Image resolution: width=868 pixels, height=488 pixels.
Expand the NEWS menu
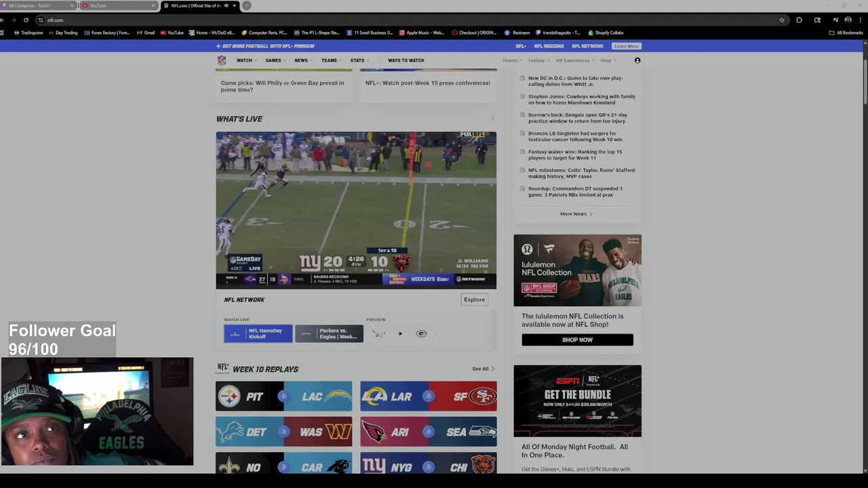303,60
